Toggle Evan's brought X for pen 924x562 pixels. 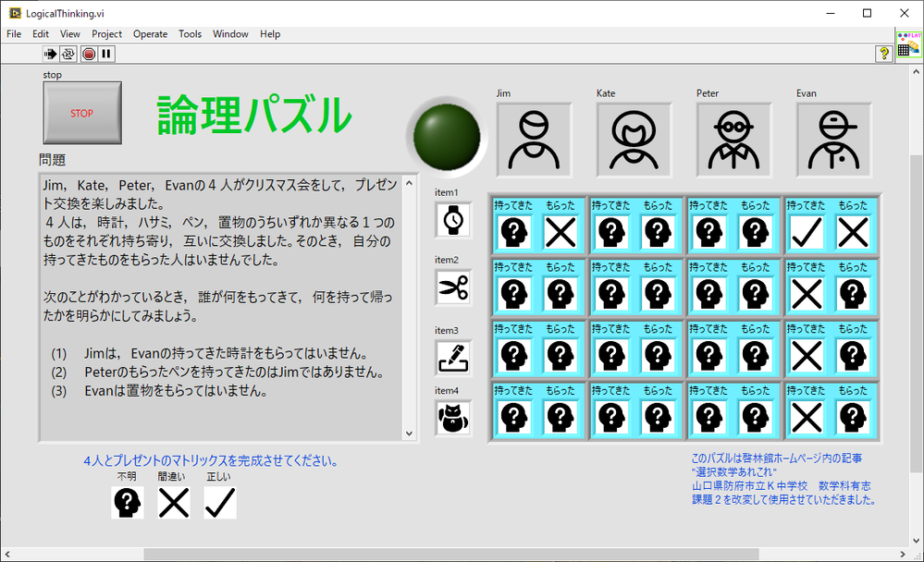coord(807,355)
